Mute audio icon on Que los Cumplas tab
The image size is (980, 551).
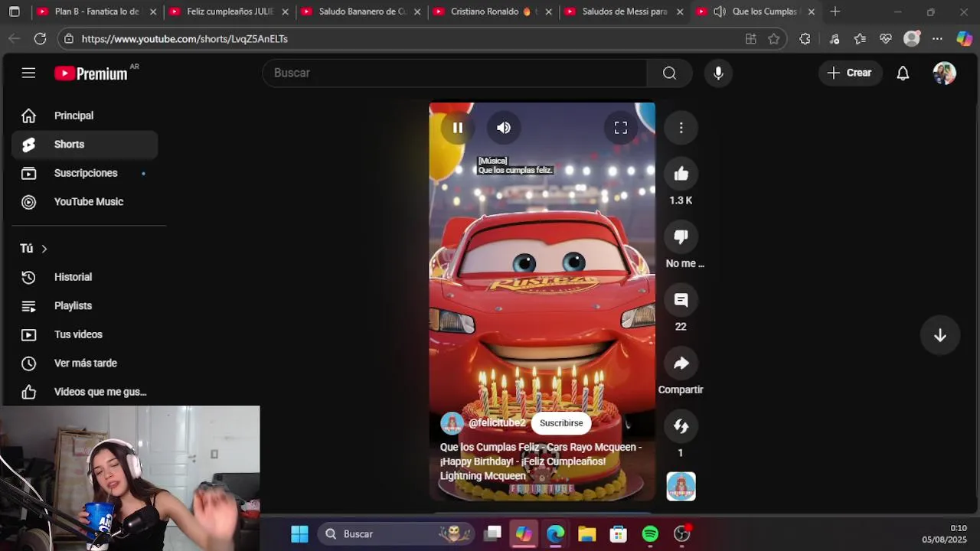pyautogui.click(x=719, y=11)
